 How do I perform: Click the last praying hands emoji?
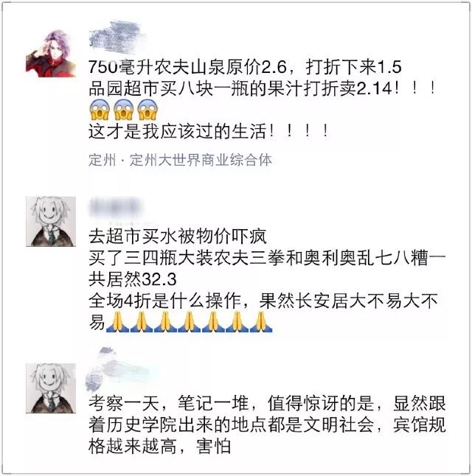point(261,322)
